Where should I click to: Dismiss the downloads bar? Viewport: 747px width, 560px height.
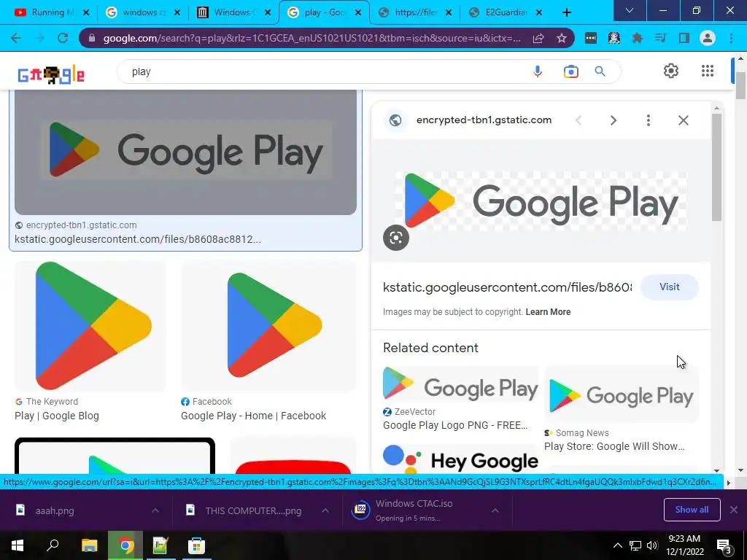coord(734,510)
